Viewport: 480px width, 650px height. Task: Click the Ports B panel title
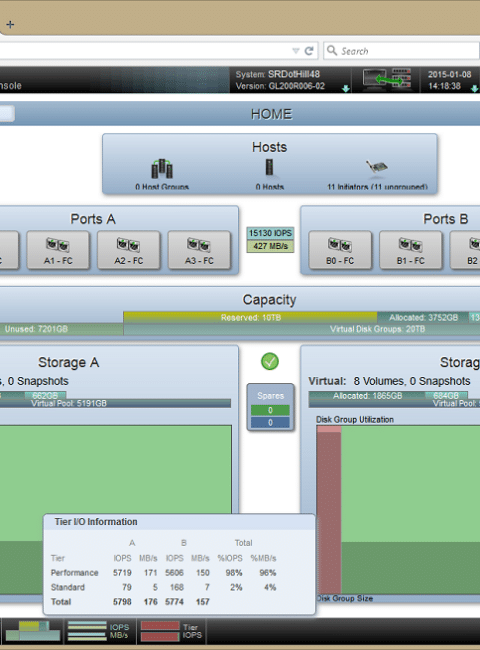[x=446, y=219]
